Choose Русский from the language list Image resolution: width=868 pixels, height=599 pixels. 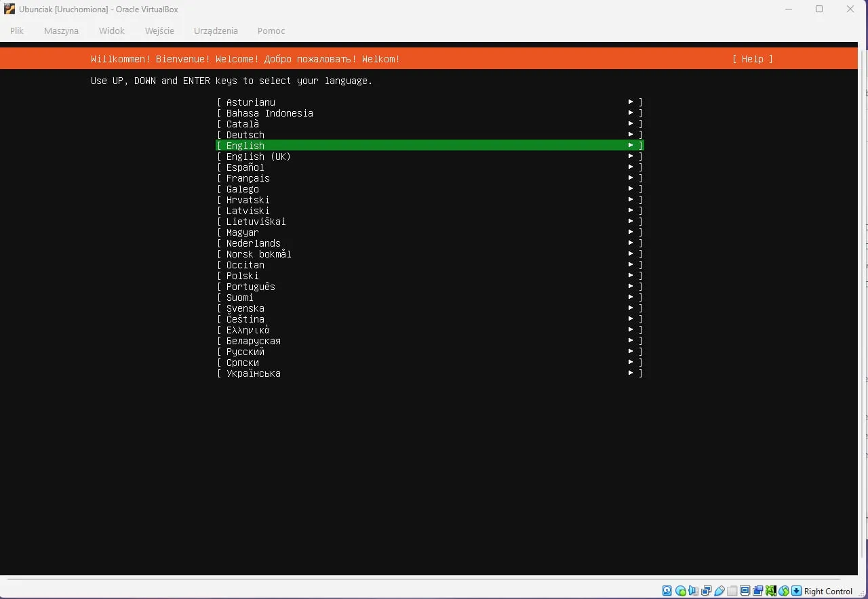coord(429,352)
